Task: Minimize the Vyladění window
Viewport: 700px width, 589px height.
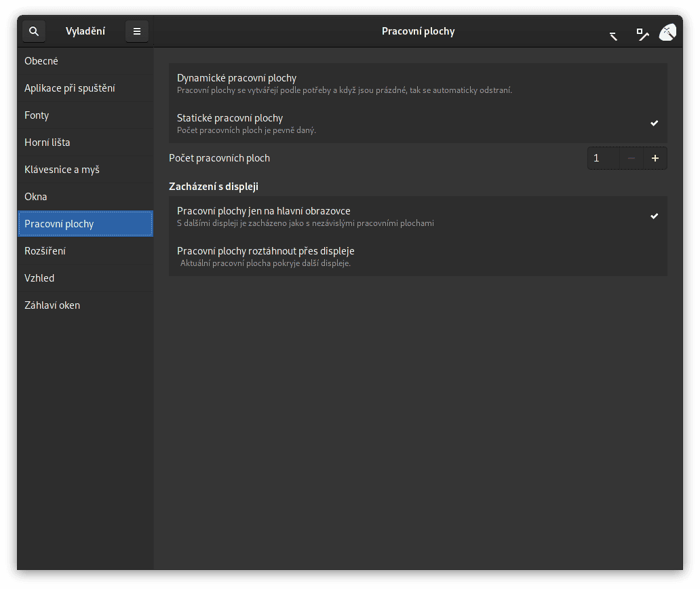Action: pyautogui.click(x=613, y=35)
